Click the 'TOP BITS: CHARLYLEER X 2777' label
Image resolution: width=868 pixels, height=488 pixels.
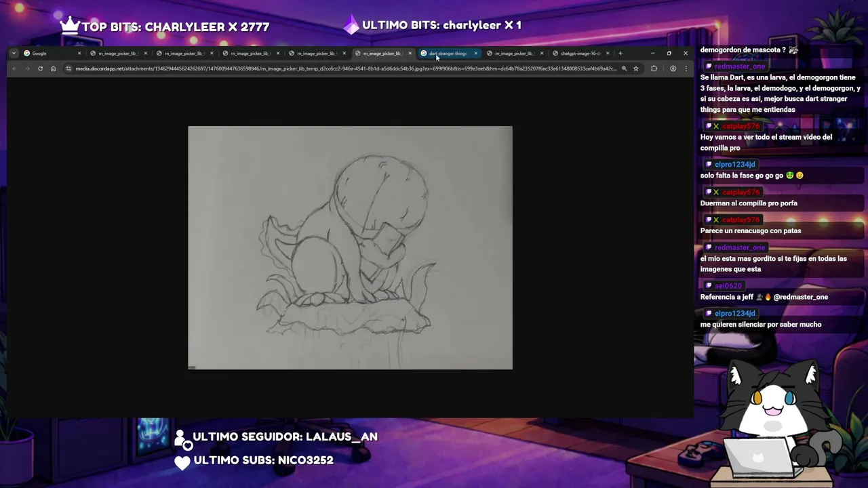coord(176,27)
